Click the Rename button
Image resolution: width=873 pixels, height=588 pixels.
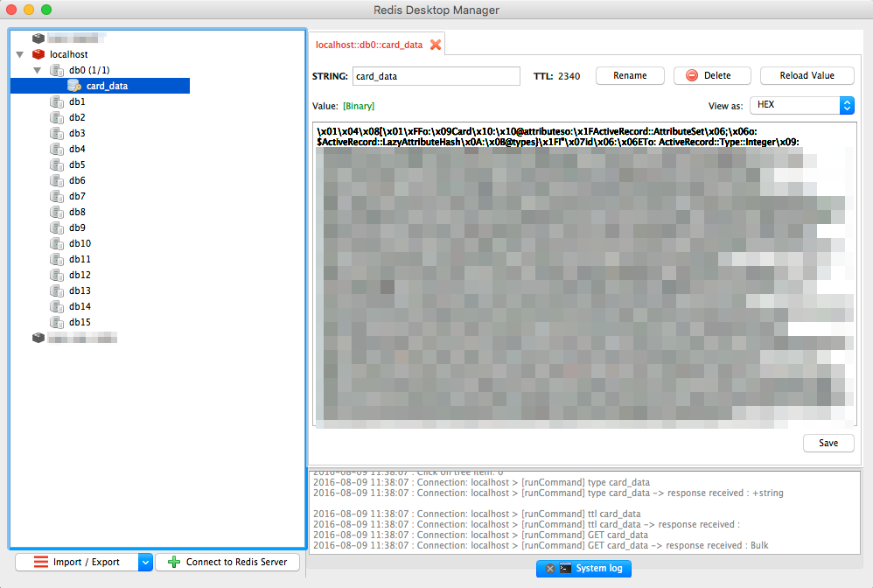[630, 76]
